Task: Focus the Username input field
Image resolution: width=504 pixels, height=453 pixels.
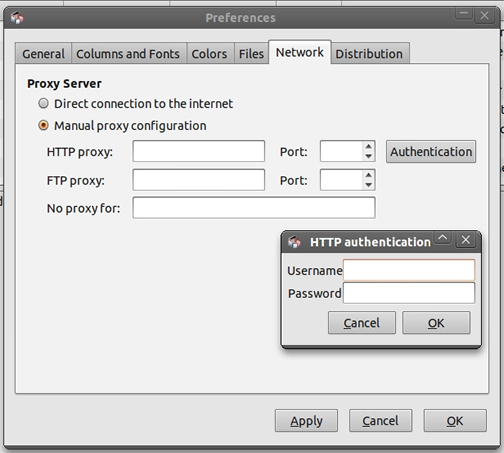Action: [409, 270]
